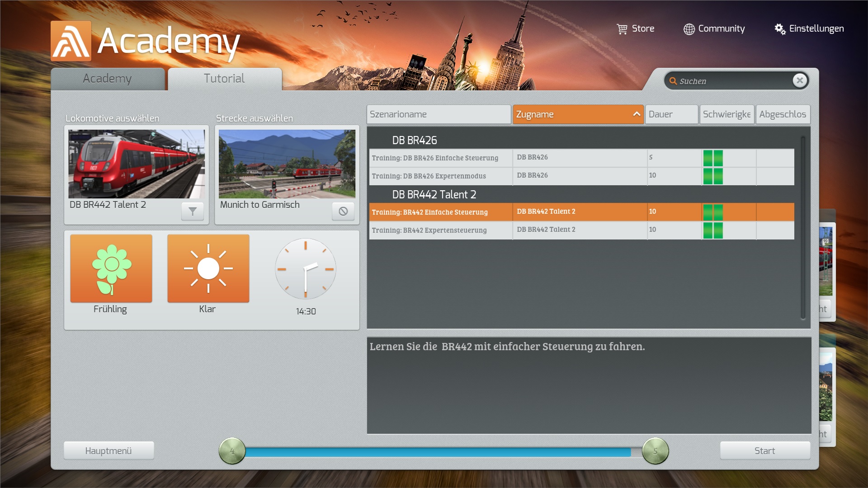Open the locomotive filter funnel icon
Screen dimensions: 868x488
click(x=193, y=211)
